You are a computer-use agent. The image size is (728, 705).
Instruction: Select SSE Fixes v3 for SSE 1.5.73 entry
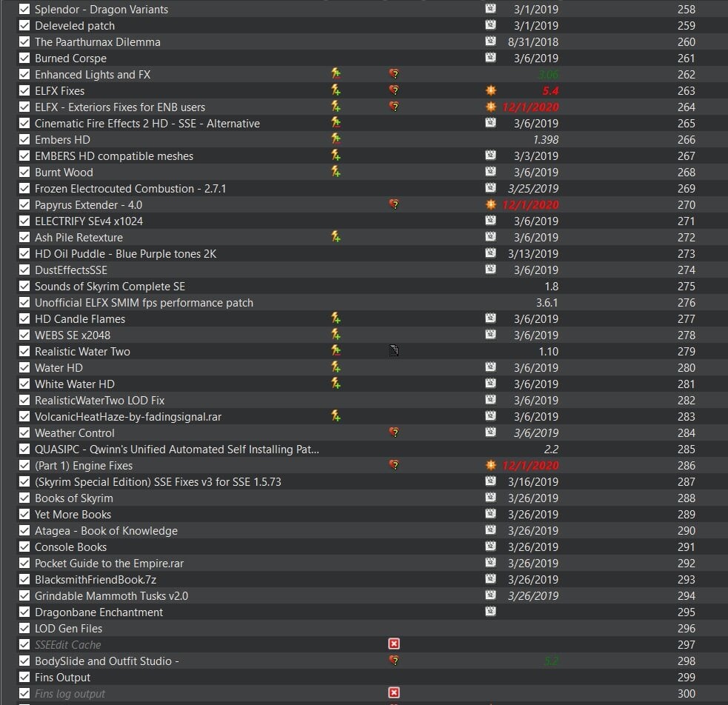tap(158, 482)
